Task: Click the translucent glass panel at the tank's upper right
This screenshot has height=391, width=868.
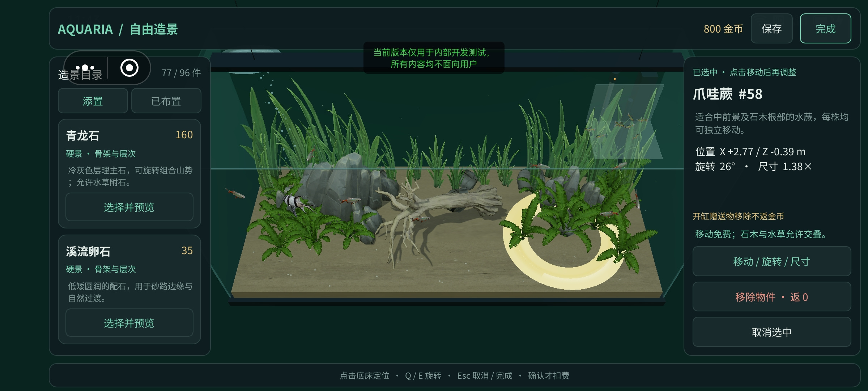Action: [625, 121]
